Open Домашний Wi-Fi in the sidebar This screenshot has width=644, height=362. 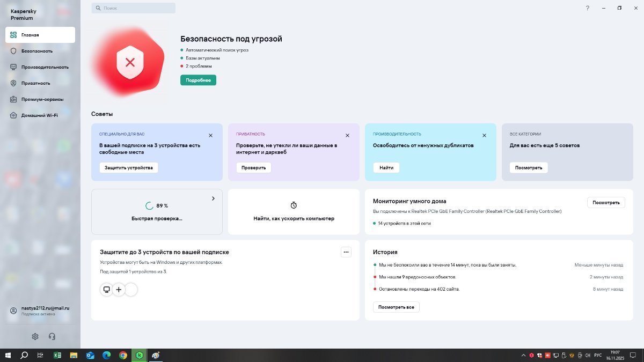pyautogui.click(x=40, y=115)
